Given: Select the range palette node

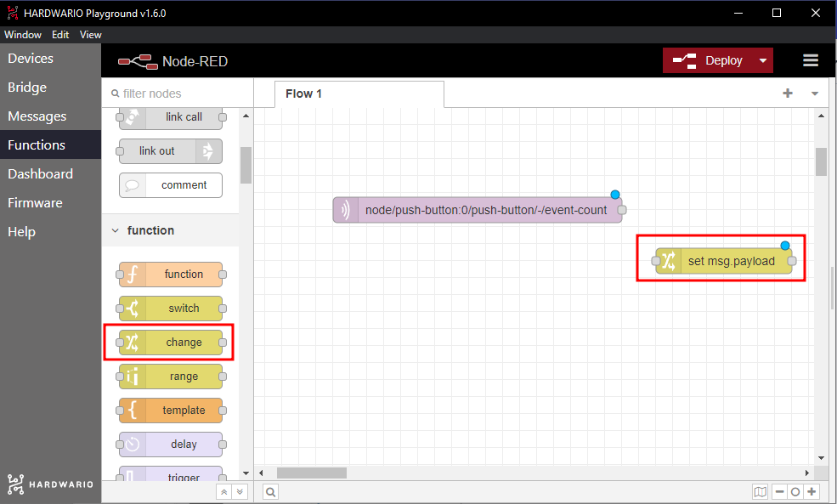Looking at the screenshot, I should (171, 377).
